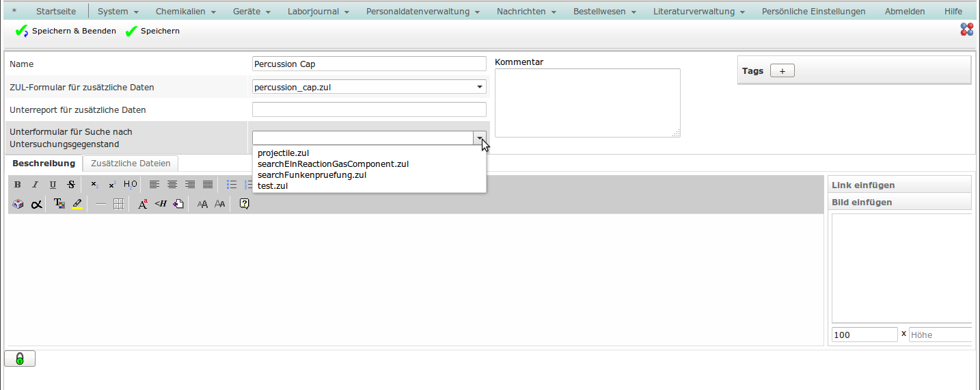Viewport: 980px width, 390px height.
Task: Insert a table in the editor
Action: (x=118, y=204)
